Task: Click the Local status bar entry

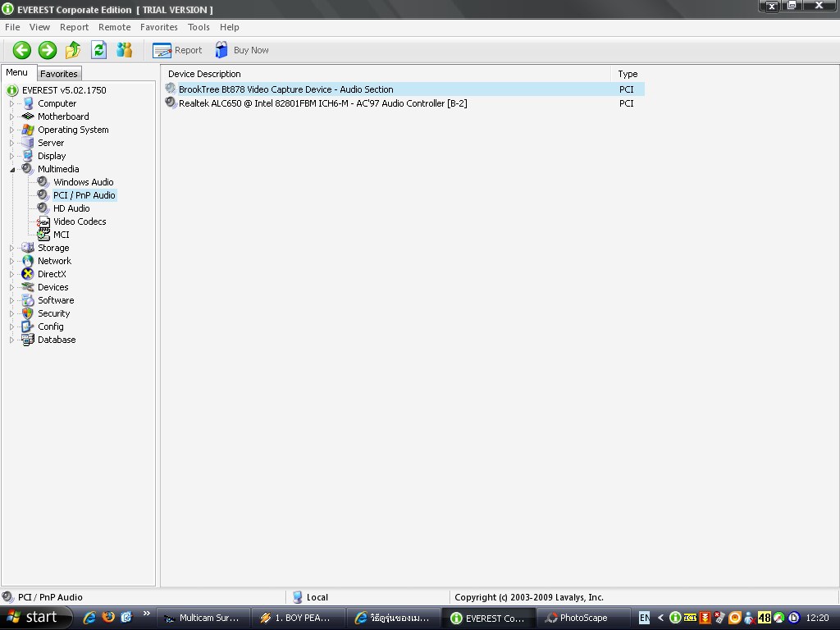Action: tap(311, 597)
